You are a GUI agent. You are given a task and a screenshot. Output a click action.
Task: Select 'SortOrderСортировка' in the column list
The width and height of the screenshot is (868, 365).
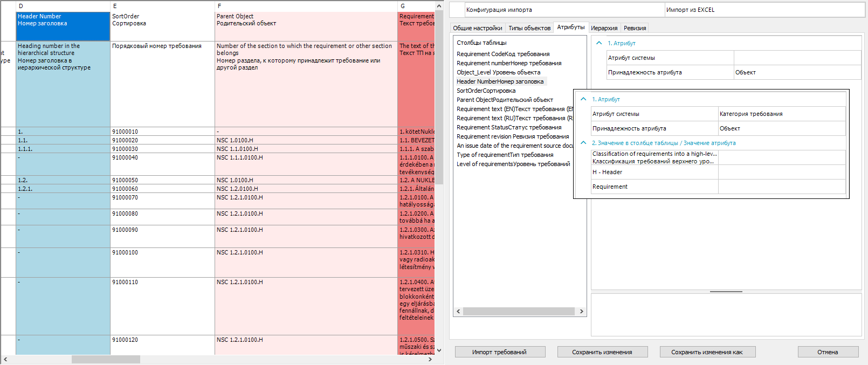(486, 91)
